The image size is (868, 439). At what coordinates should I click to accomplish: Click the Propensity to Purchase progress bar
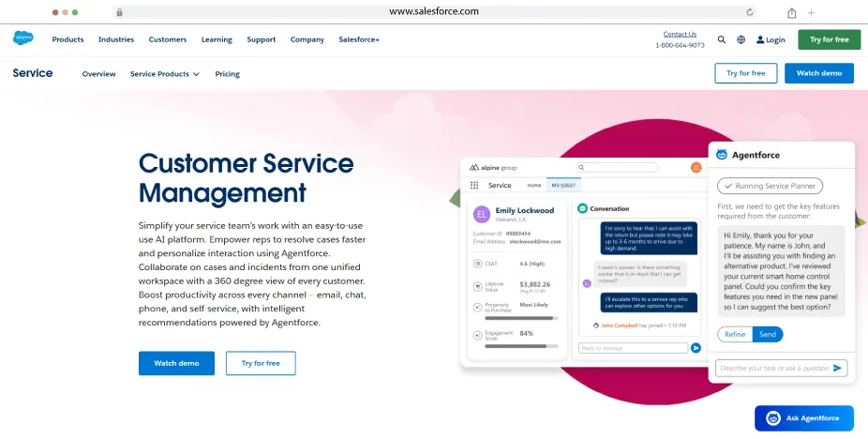tap(521, 318)
